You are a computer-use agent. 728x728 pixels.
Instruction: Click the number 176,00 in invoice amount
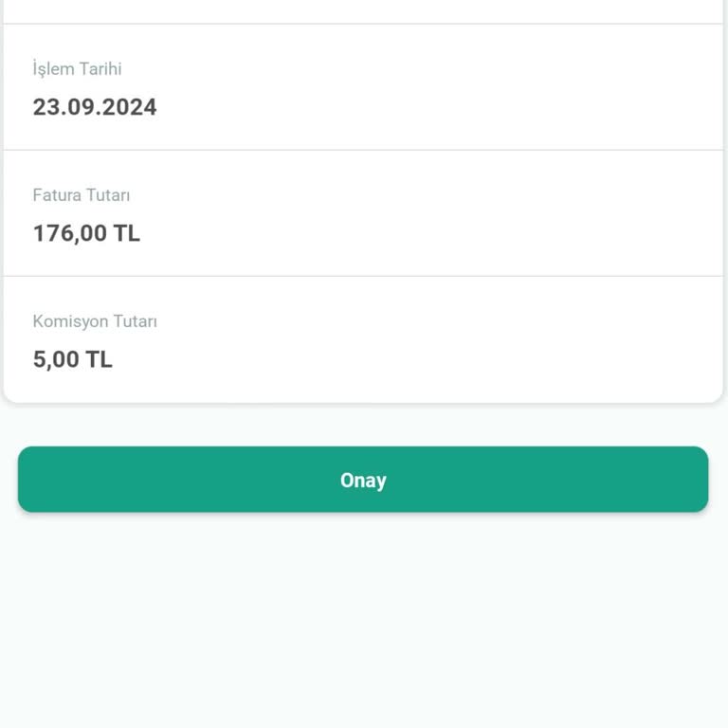70,233
